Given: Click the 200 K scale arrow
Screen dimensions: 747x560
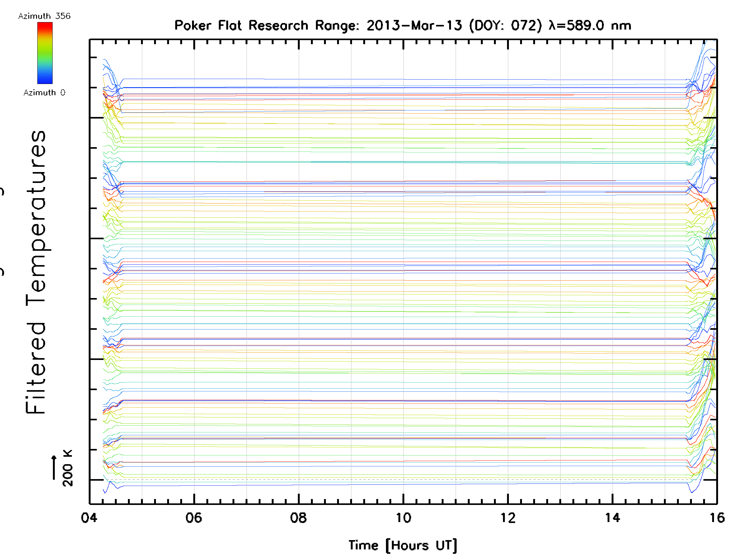Looking at the screenshot, I should [54, 468].
